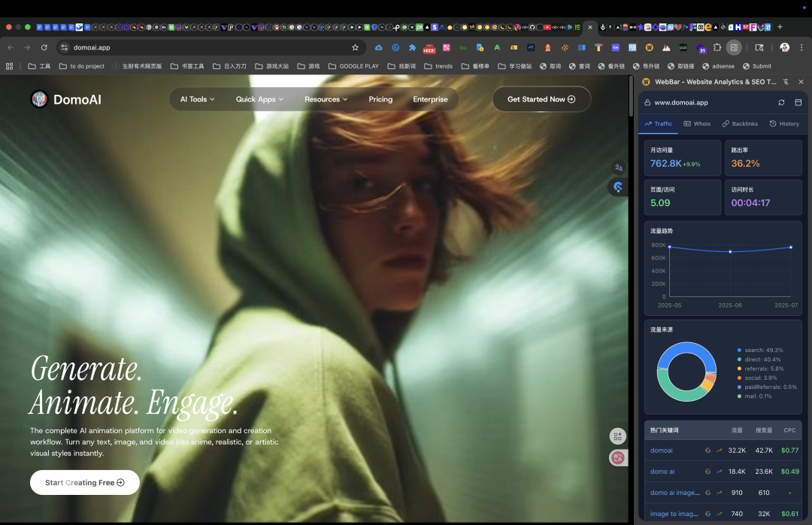Reload the page
The image size is (812, 525).
[x=44, y=47]
